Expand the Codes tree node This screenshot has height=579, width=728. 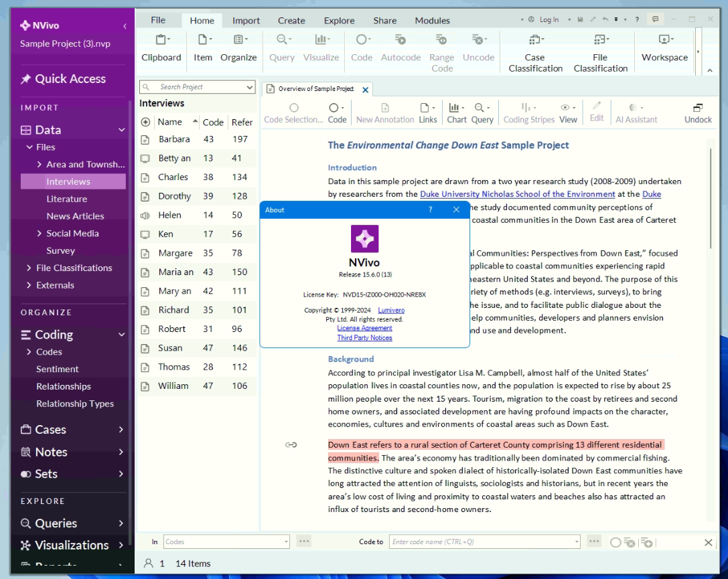[29, 351]
